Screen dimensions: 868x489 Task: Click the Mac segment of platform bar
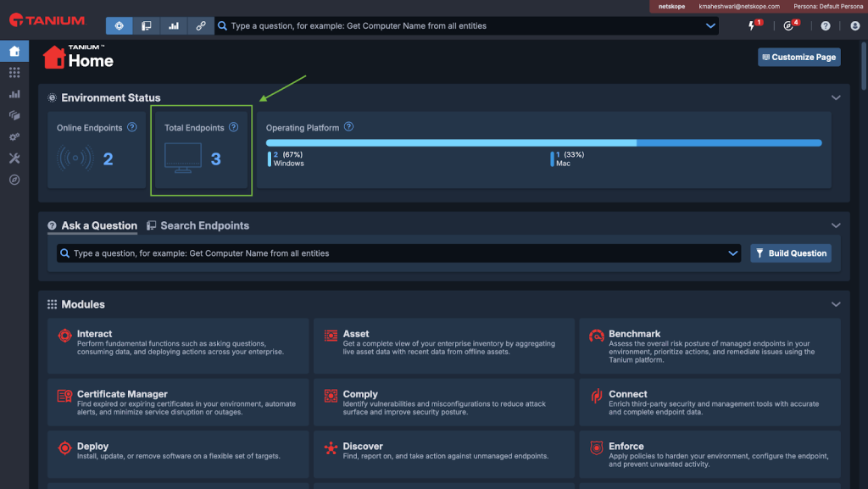(729, 142)
